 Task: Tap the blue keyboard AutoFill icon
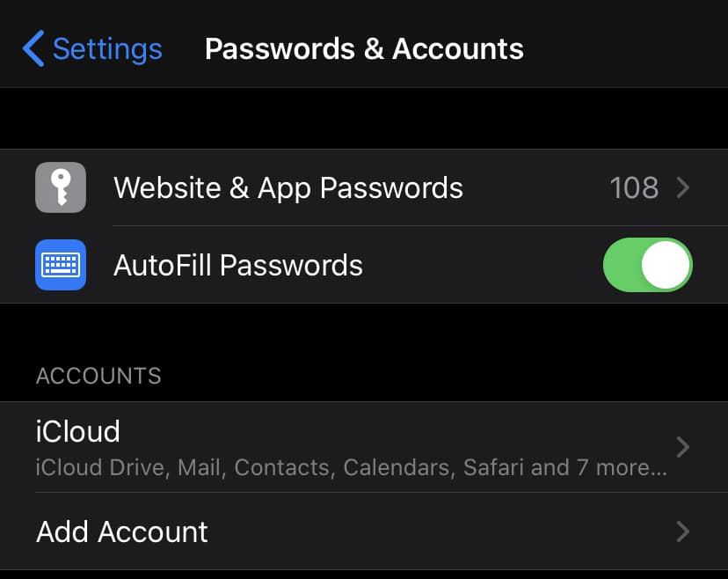click(x=61, y=265)
